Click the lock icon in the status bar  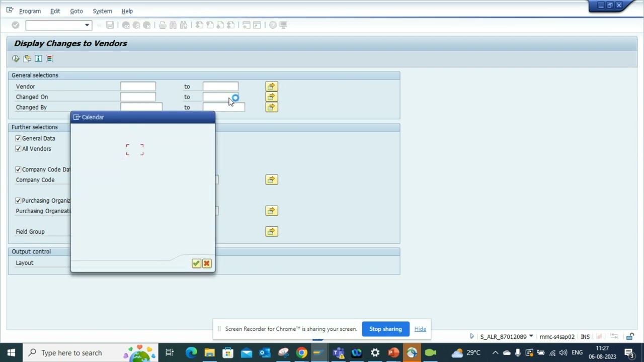click(x=630, y=337)
